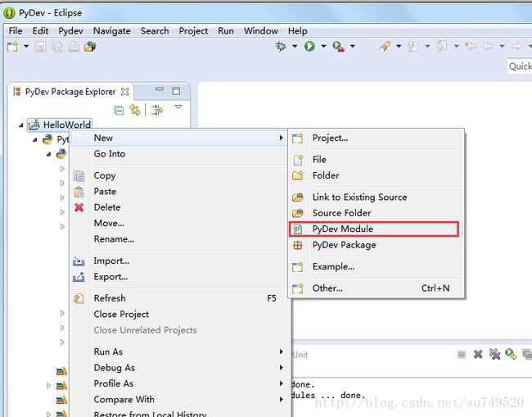Click the green Run button icon

[x=309, y=46]
